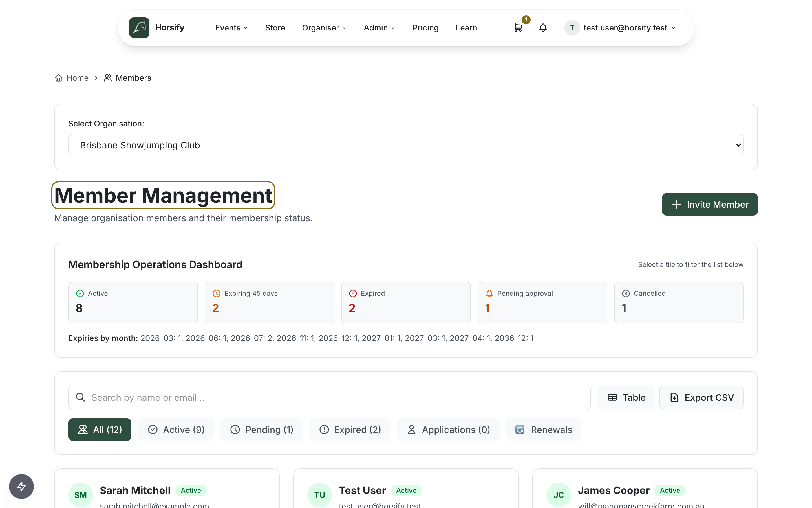Click the Horsify brand name
This screenshot has width=812, height=508.
pos(170,28)
